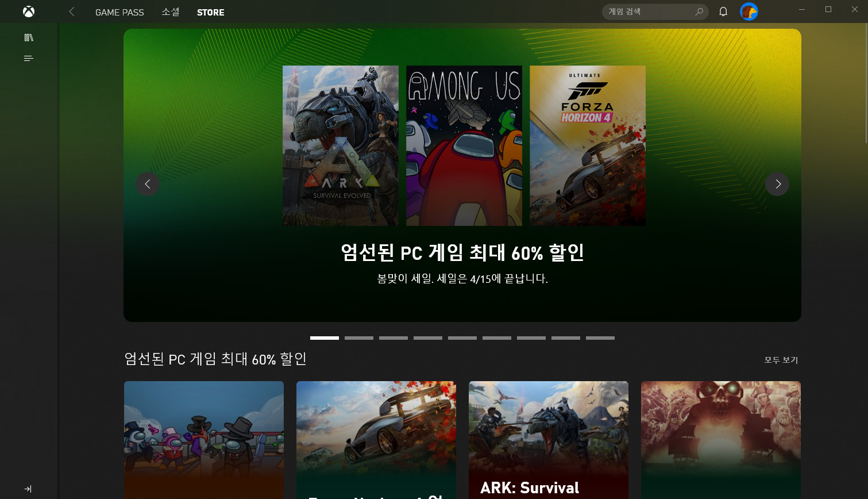
Task: Jump to the sixth carousel page indicator
Action: (497, 338)
